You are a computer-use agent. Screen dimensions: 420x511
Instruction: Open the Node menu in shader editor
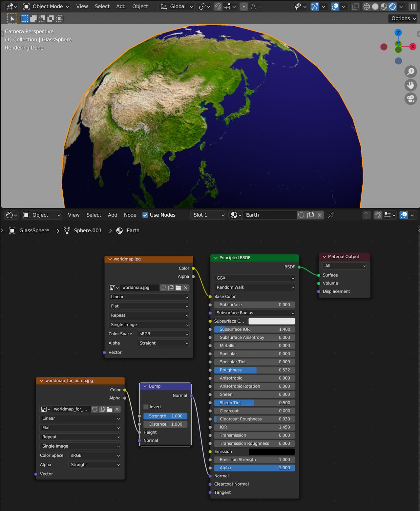(x=130, y=215)
